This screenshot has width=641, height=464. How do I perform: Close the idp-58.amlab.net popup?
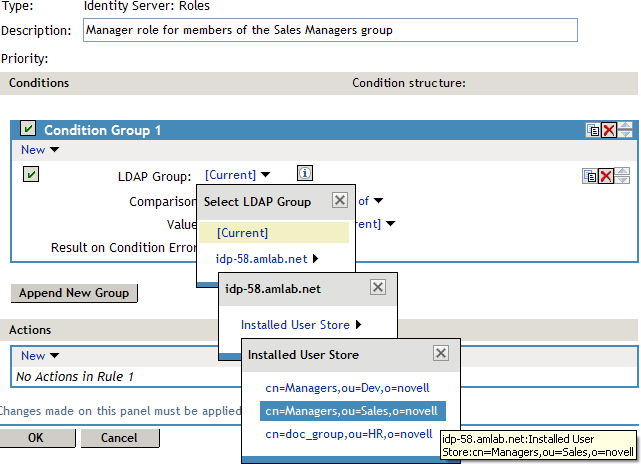(377, 287)
